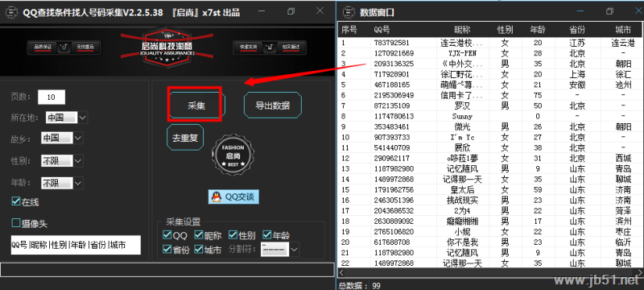The height and width of the screenshot is (290, 644).
Task: Sort by 年龄 column header
Action: click(538, 30)
